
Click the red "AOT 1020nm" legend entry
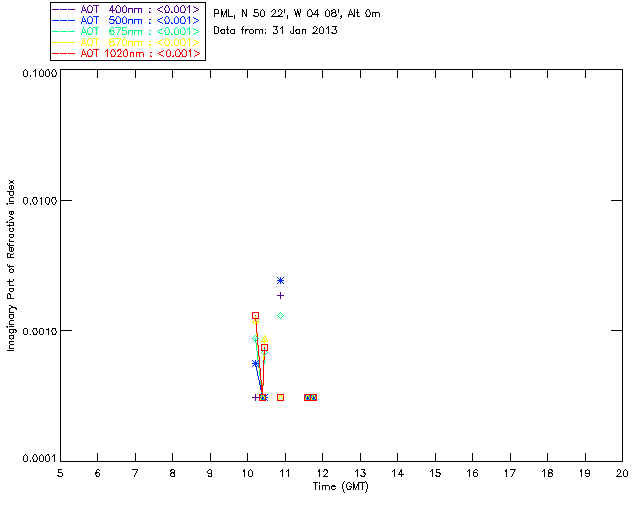point(127,53)
